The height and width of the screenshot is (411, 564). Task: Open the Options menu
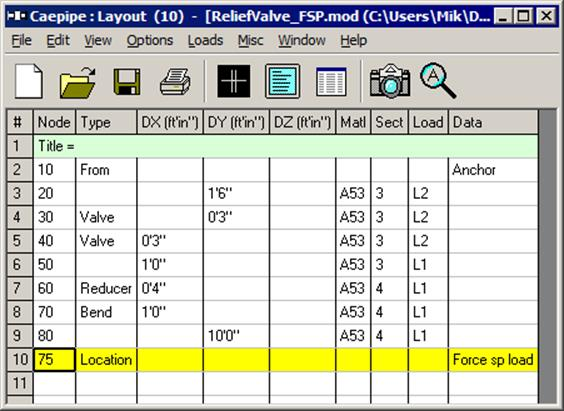(x=150, y=41)
